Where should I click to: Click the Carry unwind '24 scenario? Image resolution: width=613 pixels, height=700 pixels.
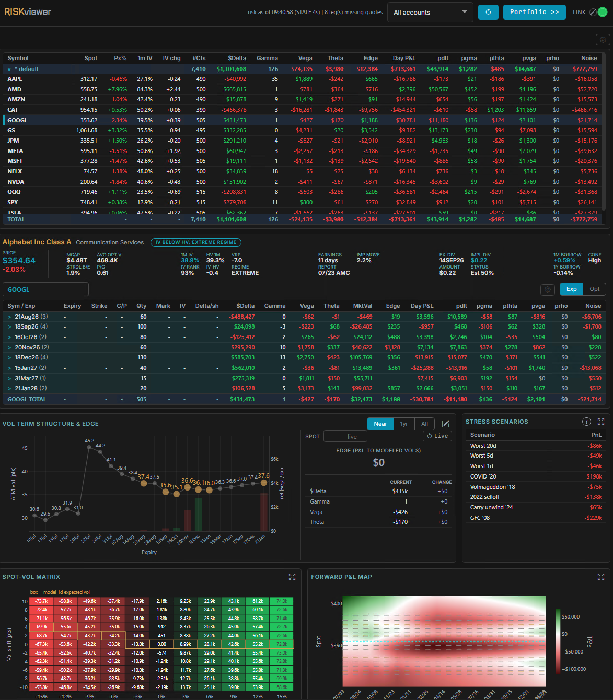(x=536, y=507)
